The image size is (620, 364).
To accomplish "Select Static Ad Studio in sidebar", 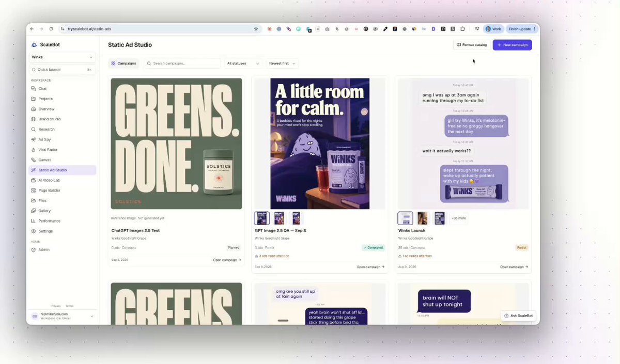I will pos(63,170).
